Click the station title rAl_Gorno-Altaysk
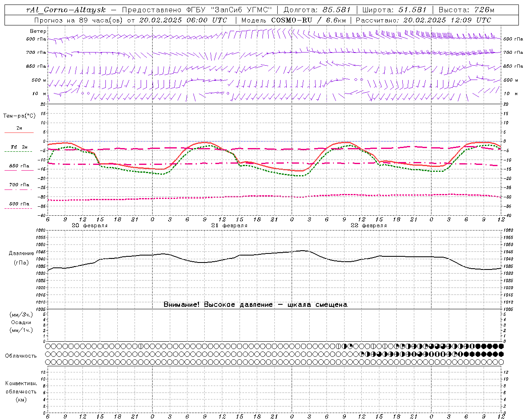This screenshot has height=420, width=525. (66, 10)
